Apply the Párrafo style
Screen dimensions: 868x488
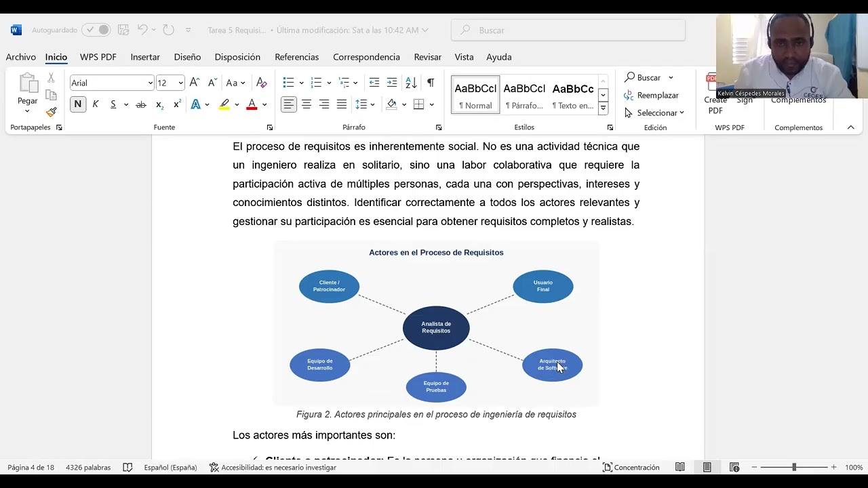(524, 95)
